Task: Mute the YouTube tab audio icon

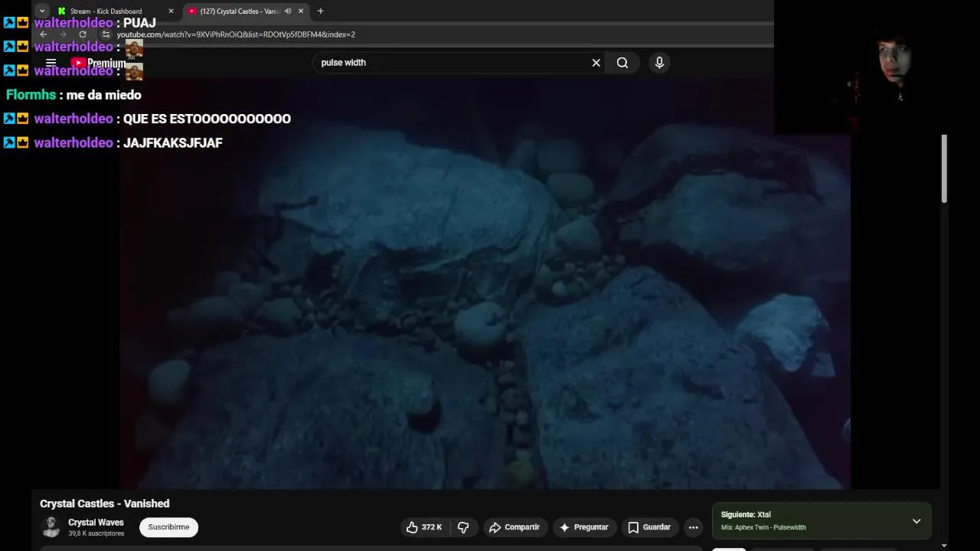Action: 288,11
